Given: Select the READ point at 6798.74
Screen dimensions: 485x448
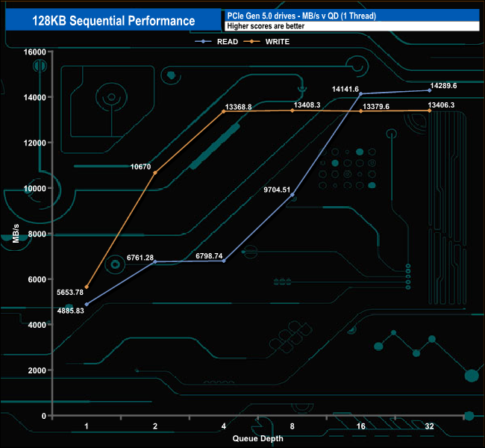Looking at the screenshot, I should pos(224,261).
